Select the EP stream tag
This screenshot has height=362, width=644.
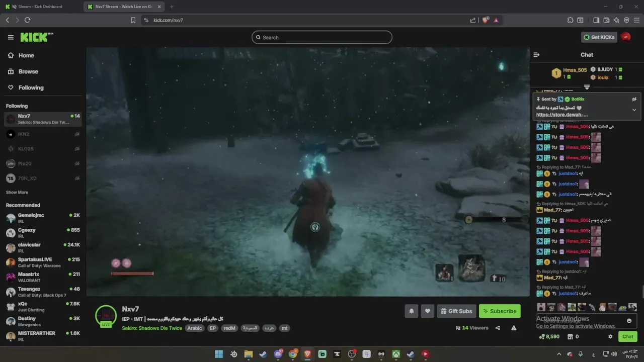[x=213, y=328]
